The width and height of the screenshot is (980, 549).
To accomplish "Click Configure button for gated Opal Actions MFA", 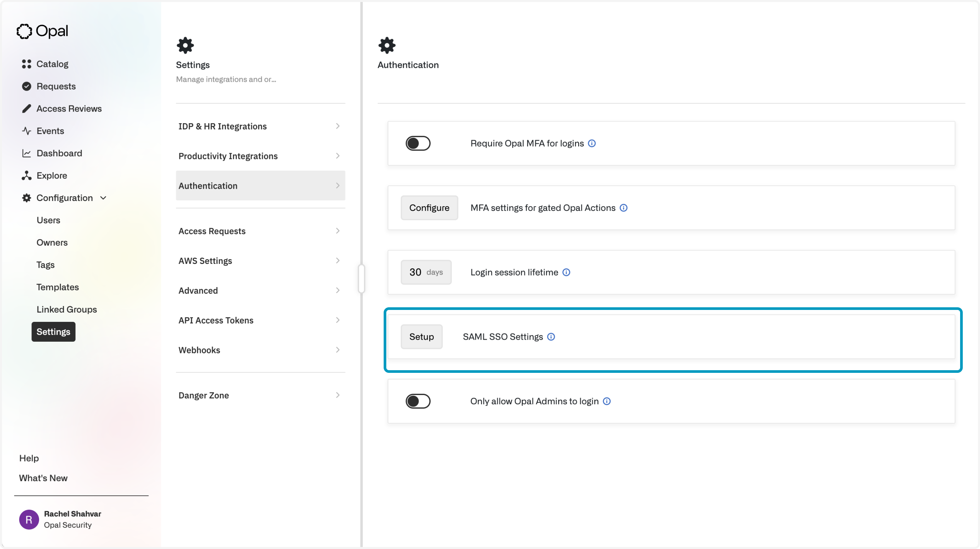I will point(429,208).
